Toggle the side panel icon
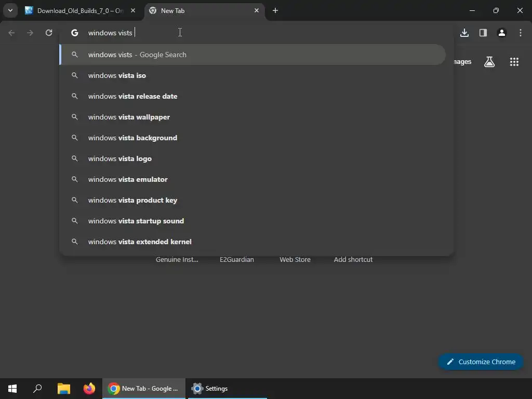The height and width of the screenshot is (399, 532). [x=483, y=33]
